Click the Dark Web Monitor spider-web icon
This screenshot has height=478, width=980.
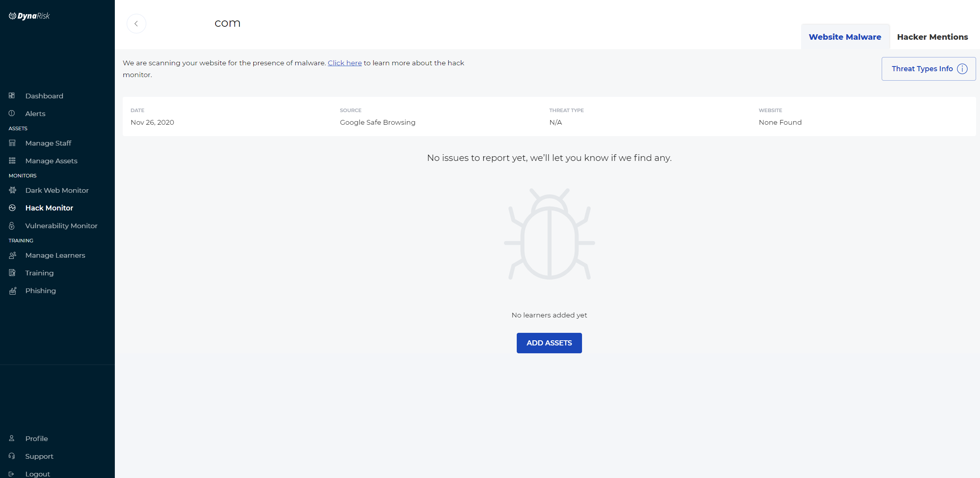13,190
